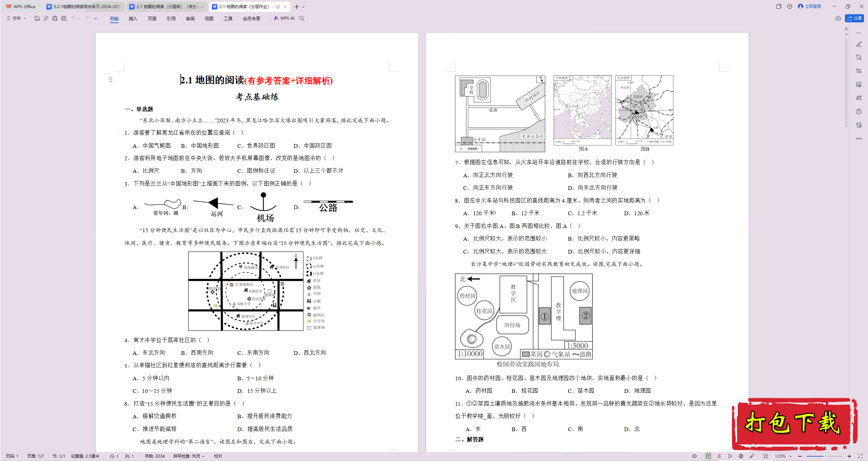Open the 120% zoom level dropdown
Image resolution: width=868 pixels, height=461 pixels.
click(783, 456)
